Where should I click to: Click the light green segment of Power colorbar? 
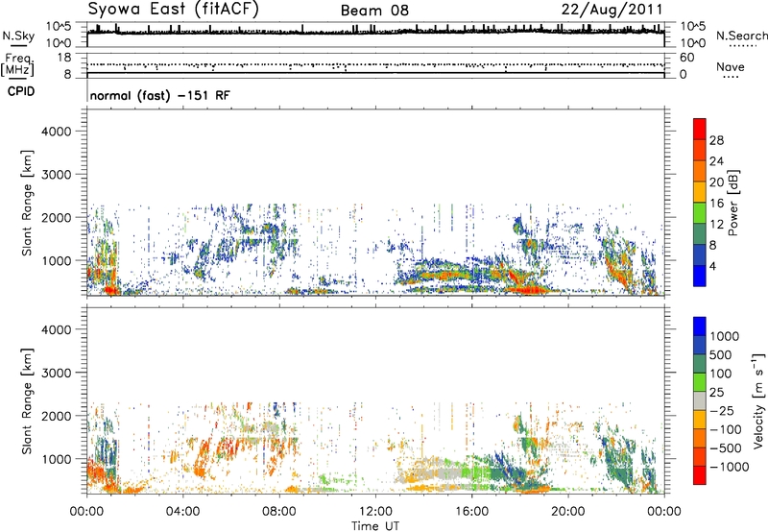coord(700,212)
